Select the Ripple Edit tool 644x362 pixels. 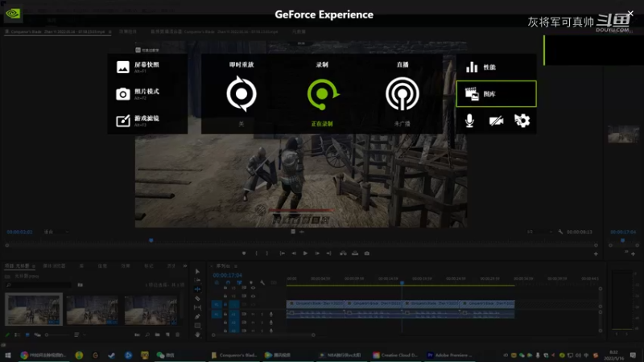(197, 290)
